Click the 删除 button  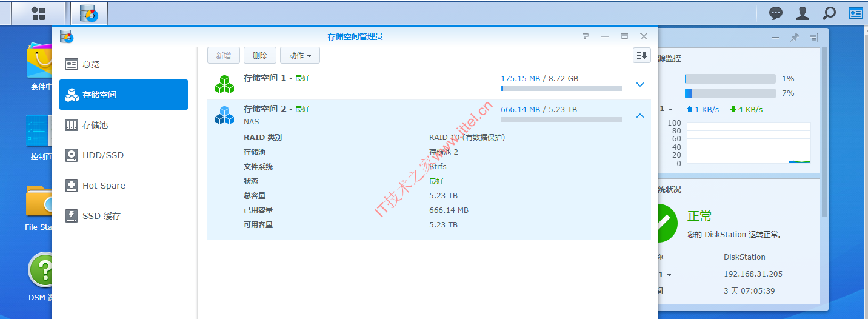[260, 55]
